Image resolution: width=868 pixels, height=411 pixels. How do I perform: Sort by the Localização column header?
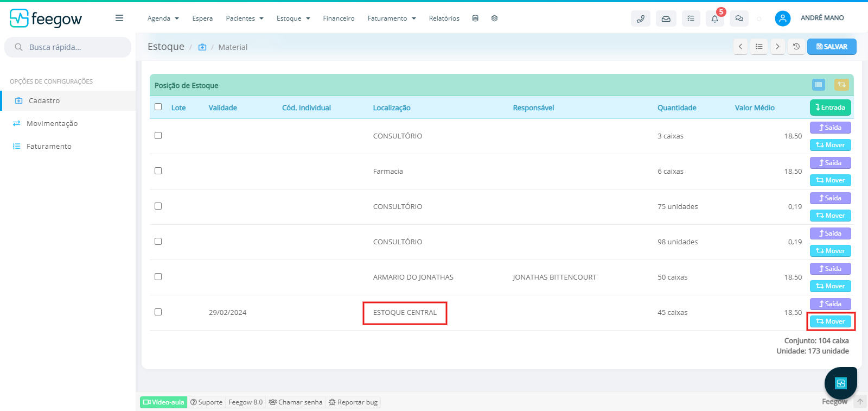392,108
